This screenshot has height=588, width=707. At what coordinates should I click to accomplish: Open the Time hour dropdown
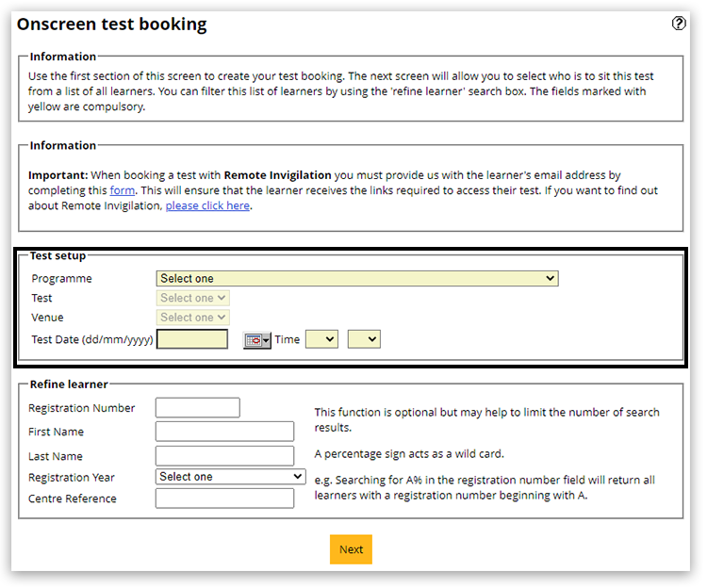tap(321, 339)
